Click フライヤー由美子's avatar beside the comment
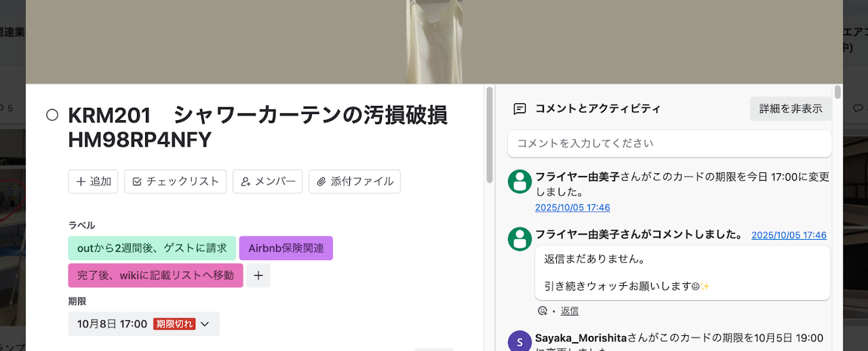 [520, 239]
